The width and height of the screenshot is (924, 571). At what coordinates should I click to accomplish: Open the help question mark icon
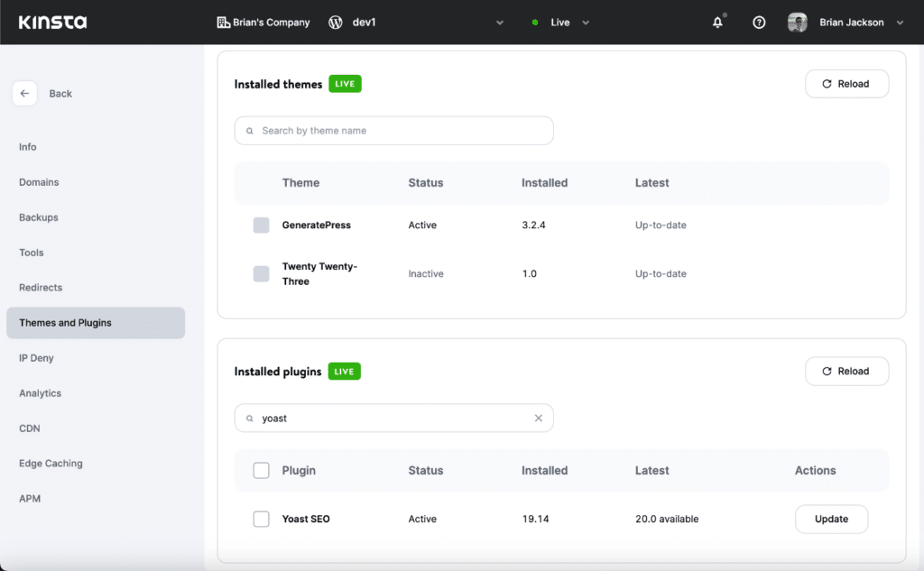(759, 23)
